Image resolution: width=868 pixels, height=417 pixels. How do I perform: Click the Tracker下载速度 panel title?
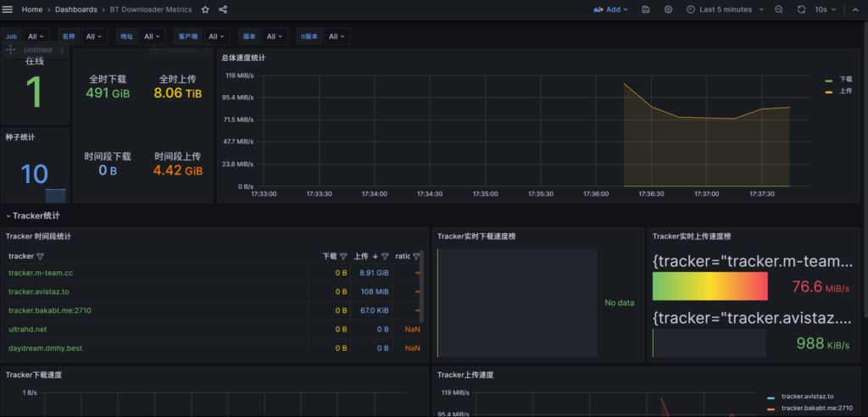(x=34, y=375)
